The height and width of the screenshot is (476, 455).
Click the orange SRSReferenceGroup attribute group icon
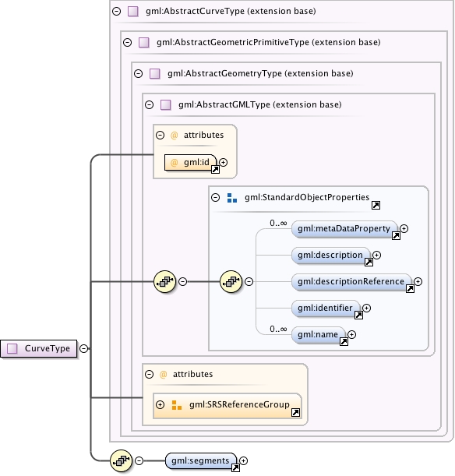click(177, 405)
